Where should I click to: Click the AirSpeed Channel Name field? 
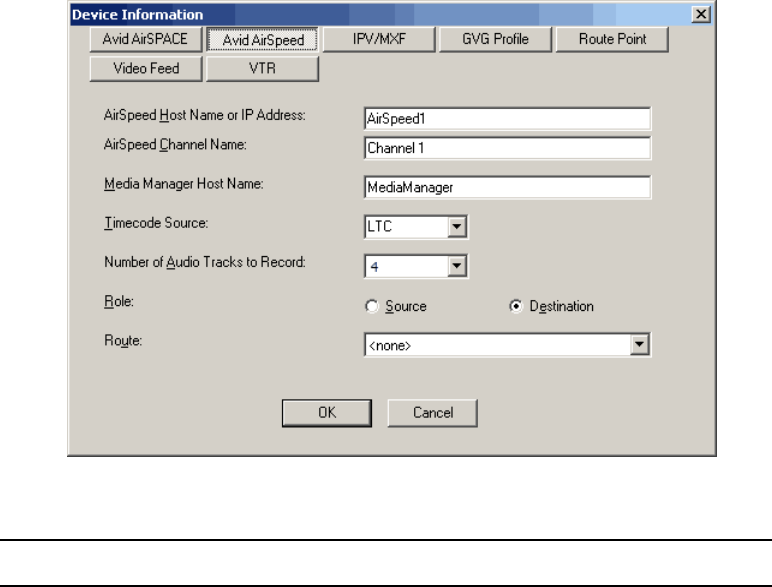pyautogui.click(x=508, y=148)
